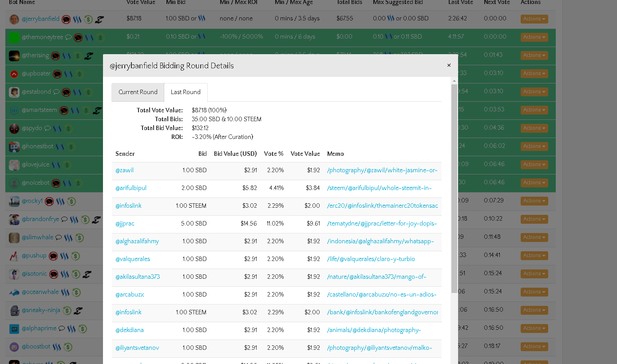Click the refund dollar icon beside @sneaky-ninja
Screen dimensions: 617x364
tap(67, 310)
